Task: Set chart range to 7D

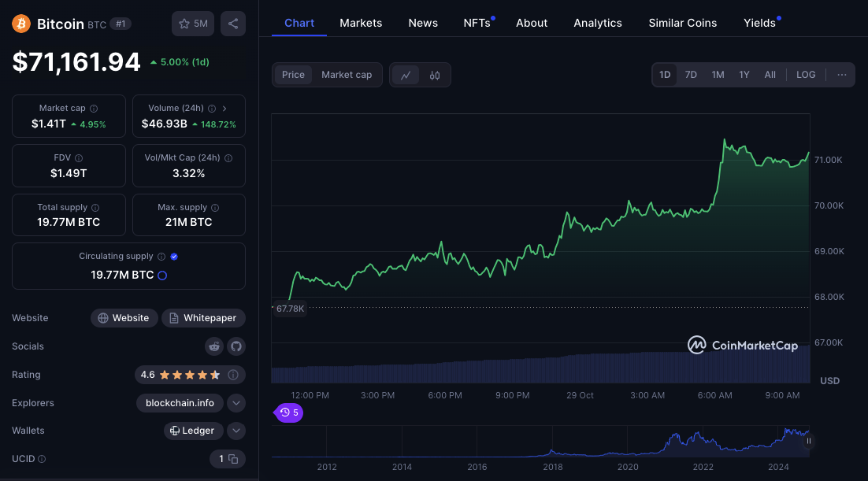Action: pos(691,75)
